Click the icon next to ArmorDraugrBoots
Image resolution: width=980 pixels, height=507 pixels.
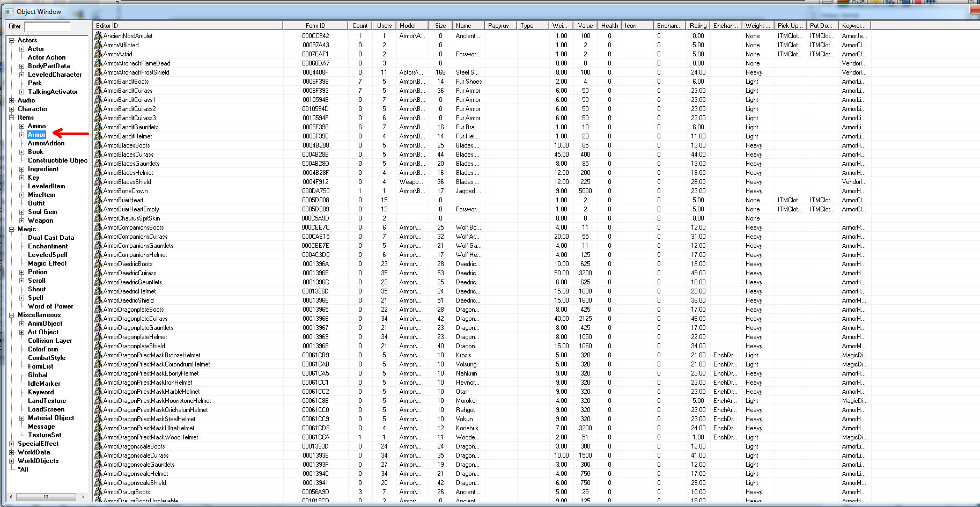(x=98, y=492)
